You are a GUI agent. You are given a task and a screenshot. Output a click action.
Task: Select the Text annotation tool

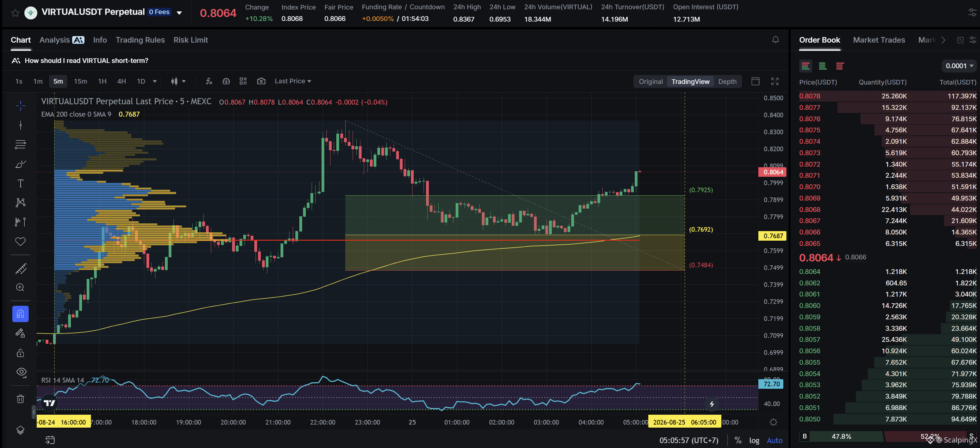point(21,184)
